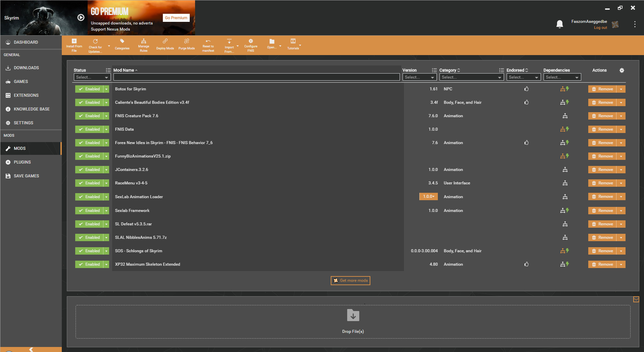
Task: Remove the SL Defeat v5.3.5.rar mod
Action: (x=602, y=224)
